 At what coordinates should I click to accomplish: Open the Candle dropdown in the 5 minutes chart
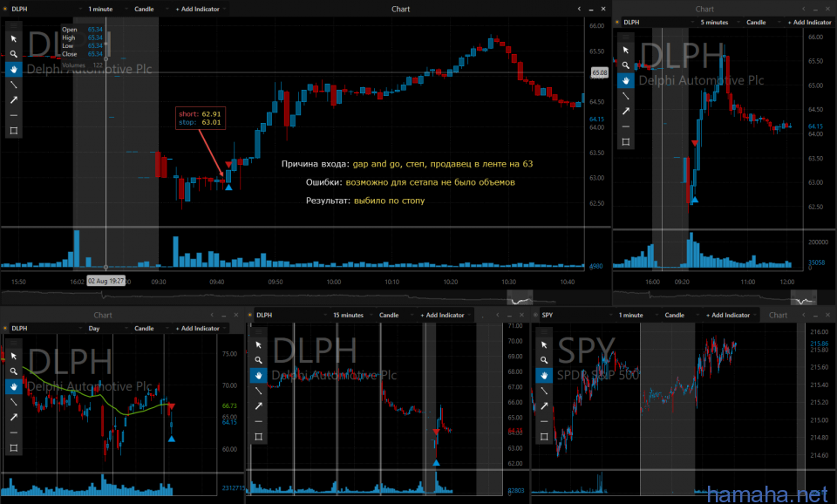[x=756, y=23]
